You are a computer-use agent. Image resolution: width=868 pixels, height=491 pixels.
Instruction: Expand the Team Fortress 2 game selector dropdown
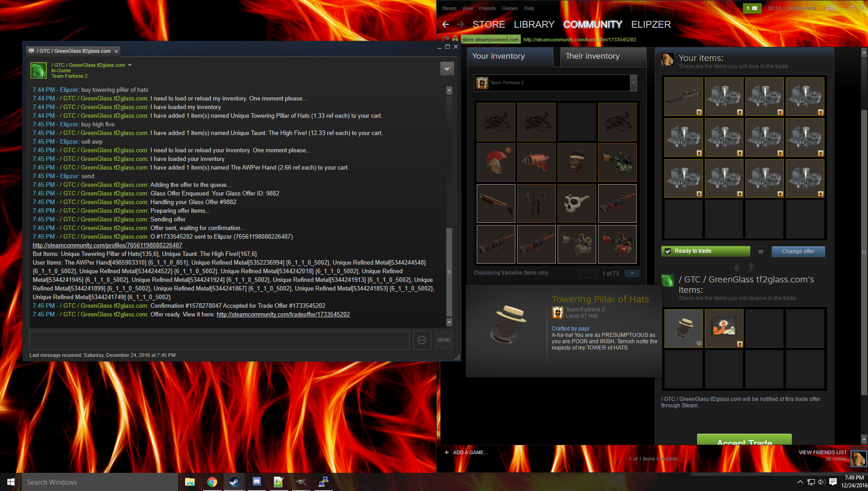[x=633, y=83]
